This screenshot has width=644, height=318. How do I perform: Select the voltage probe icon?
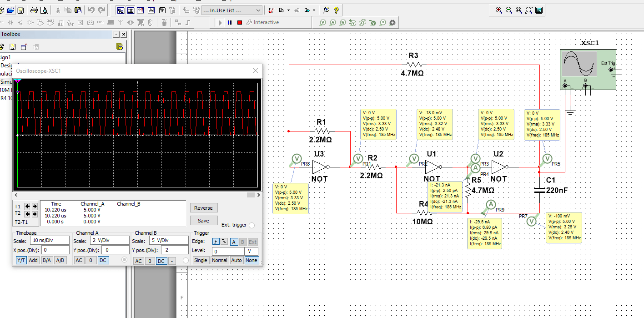click(x=323, y=22)
